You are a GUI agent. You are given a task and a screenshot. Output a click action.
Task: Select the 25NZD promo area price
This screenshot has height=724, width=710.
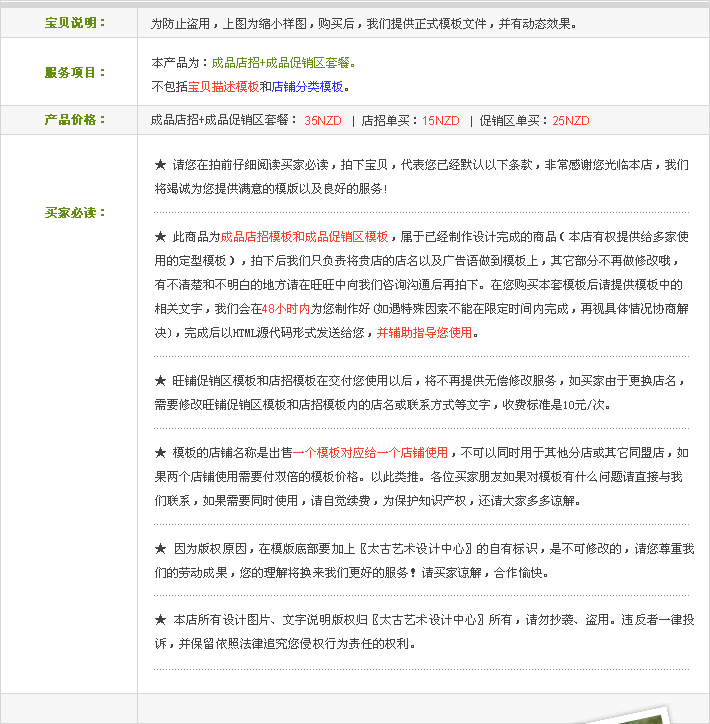pyautogui.click(x=570, y=121)
